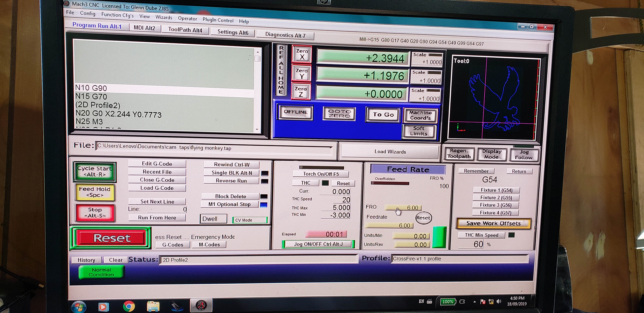Open the Wizards menu

click(x=164, y=17)
